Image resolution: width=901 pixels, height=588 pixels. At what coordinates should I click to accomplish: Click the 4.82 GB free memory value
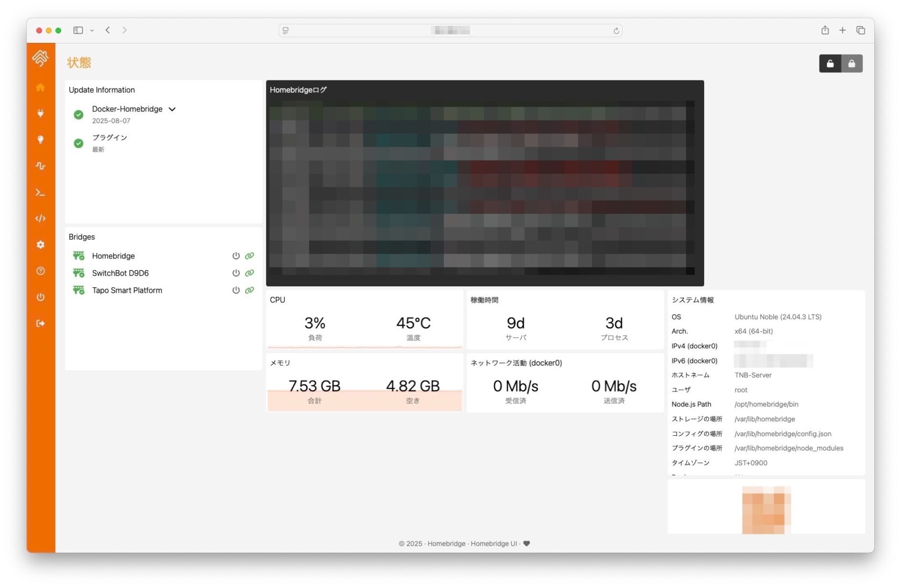(413, 386)
